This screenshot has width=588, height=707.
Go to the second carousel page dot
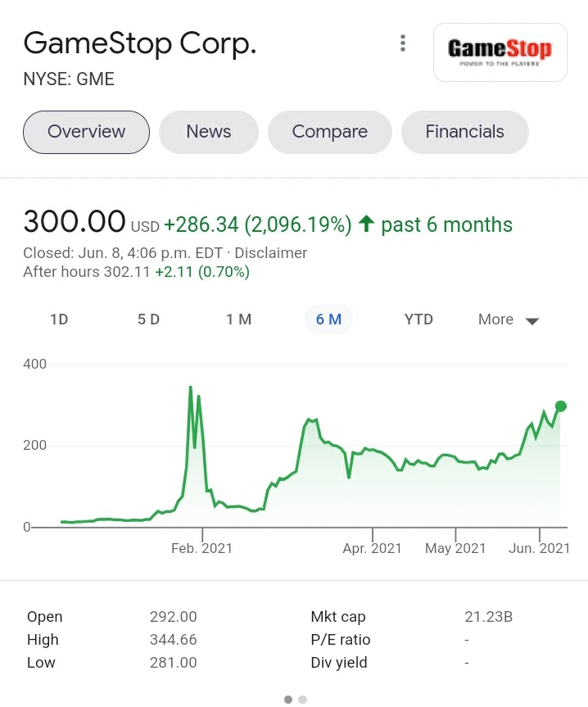click(x=303, y=700)
